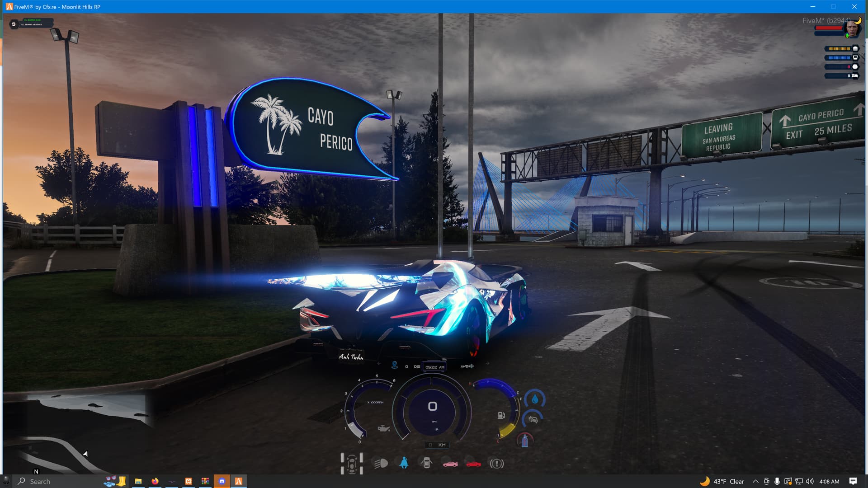Toggle the seatbelt indicator icon
The height and width of the screenshot is (488, 868).
(403, 463)
